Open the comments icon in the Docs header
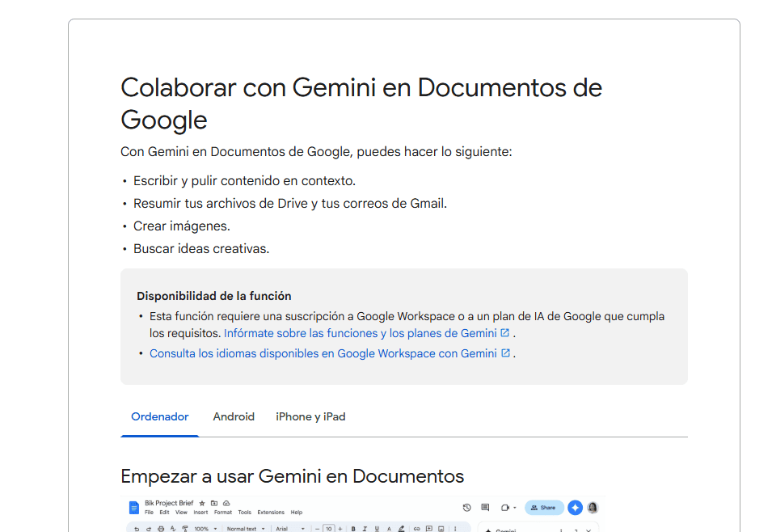 485,508
